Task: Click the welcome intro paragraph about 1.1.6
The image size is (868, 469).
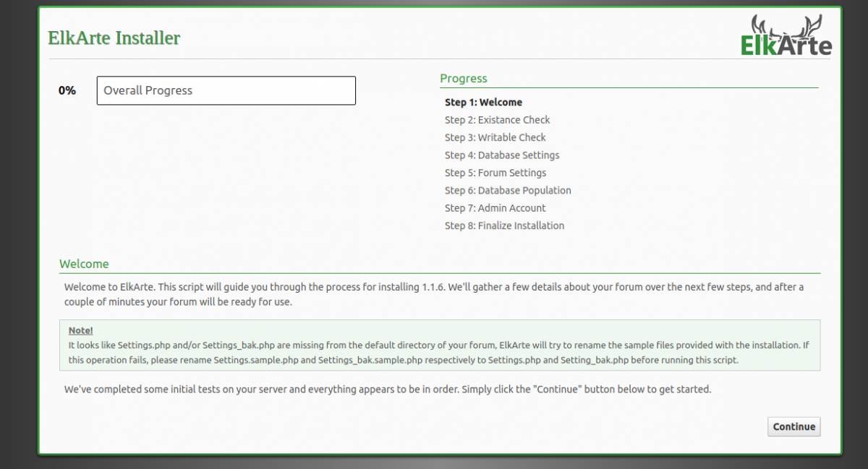Action: (x=434, y=294)
